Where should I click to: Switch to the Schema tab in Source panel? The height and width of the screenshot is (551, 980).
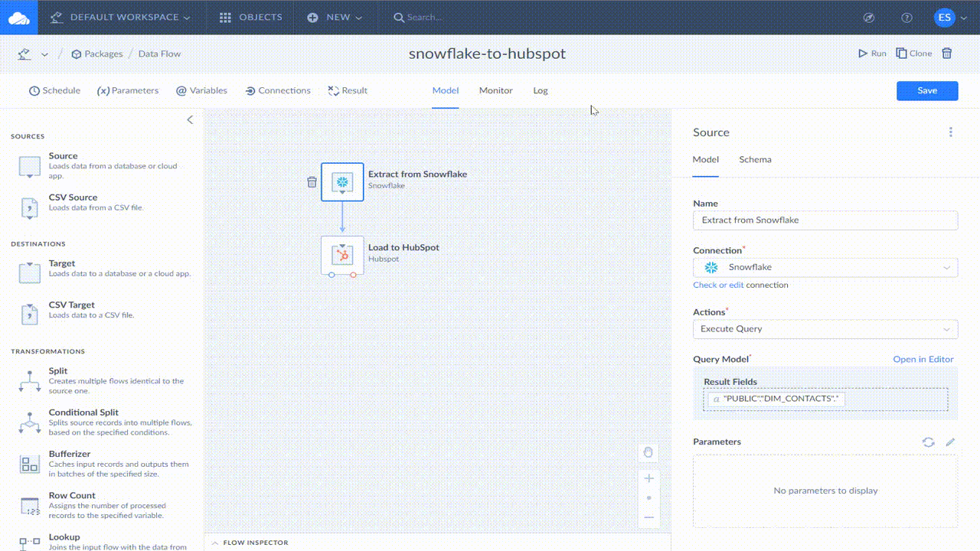(x=755, y=159)
